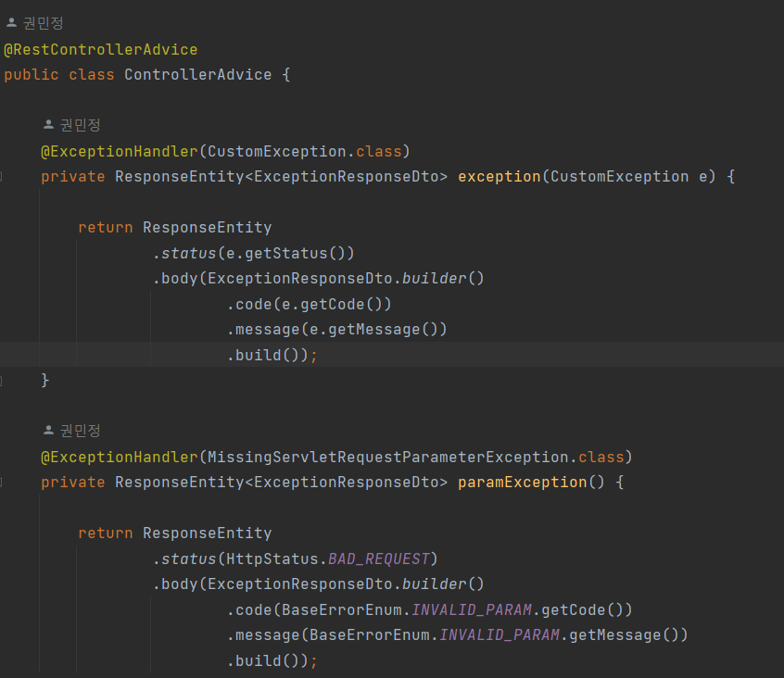Click @ExceptionHandler on the MissingServletRequestParameterException line
The width and height of the screenshot is (784, 678).
coord(120,458)
